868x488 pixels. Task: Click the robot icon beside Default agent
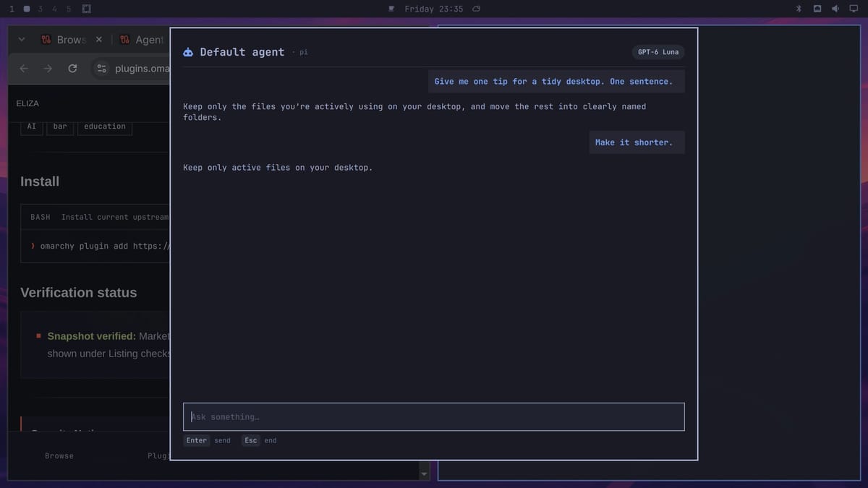click(x=188, y=52)
